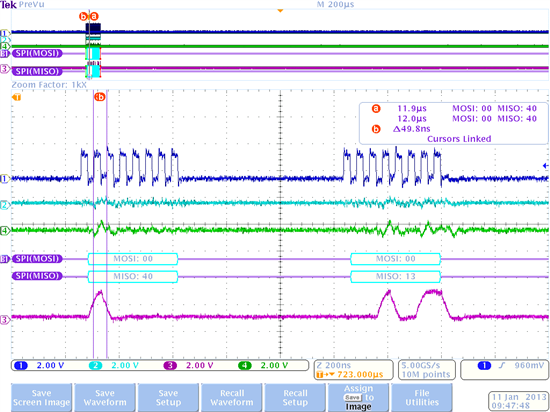Viewport: 550px width, 412px height.
Task: Choose the Recall Setup button
Action: (x=295, y=398)
